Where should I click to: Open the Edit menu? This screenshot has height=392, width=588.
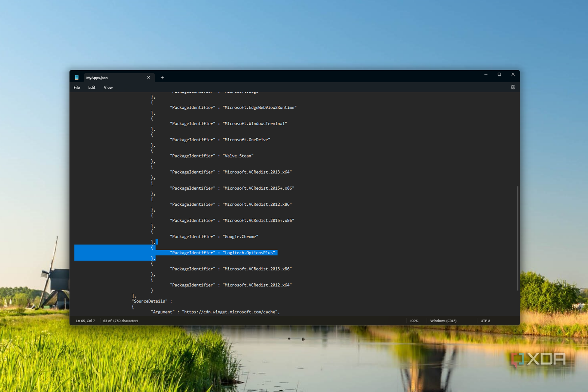(x=92, y=87)
